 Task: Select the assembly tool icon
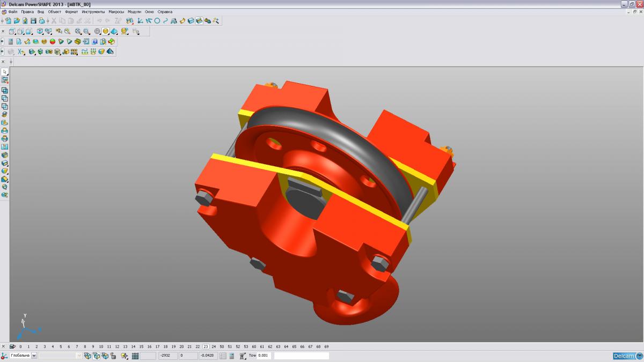pos(208,21)
